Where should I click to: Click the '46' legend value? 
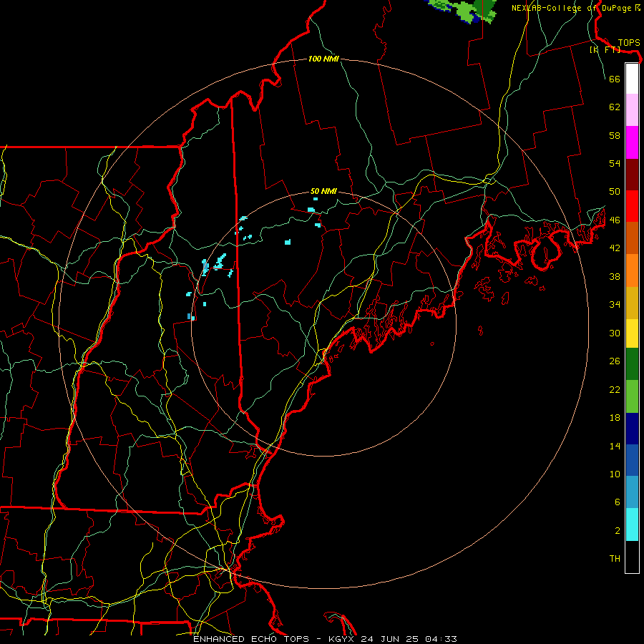(615, 220)
